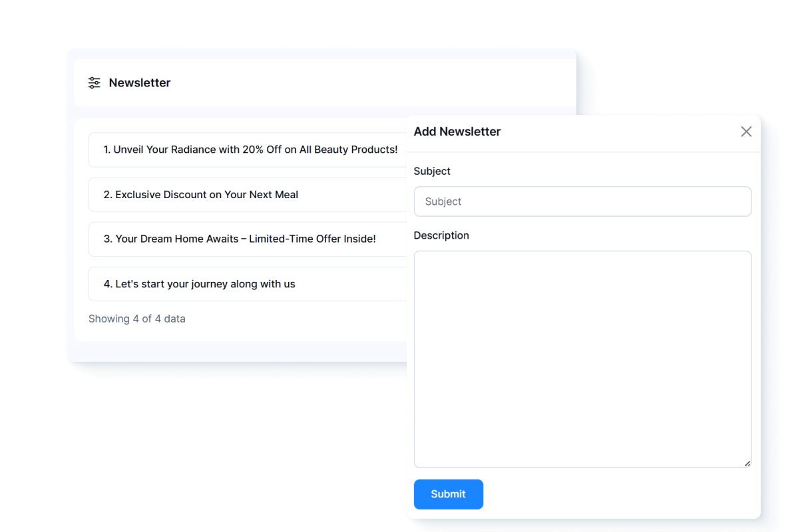The image size is (812, 532).
Task: Close the Add Newsletter dialog
Action: [746, 132]
